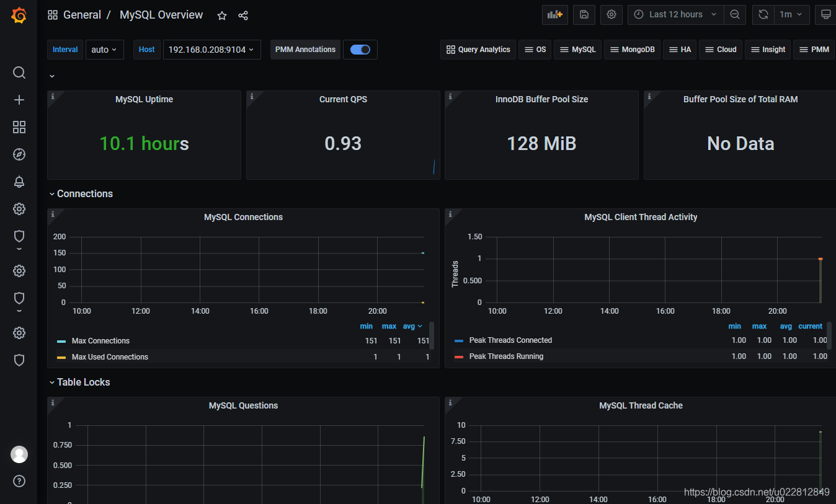
Task: Open the Cloud dashboards menu
Action: [720, 50]
